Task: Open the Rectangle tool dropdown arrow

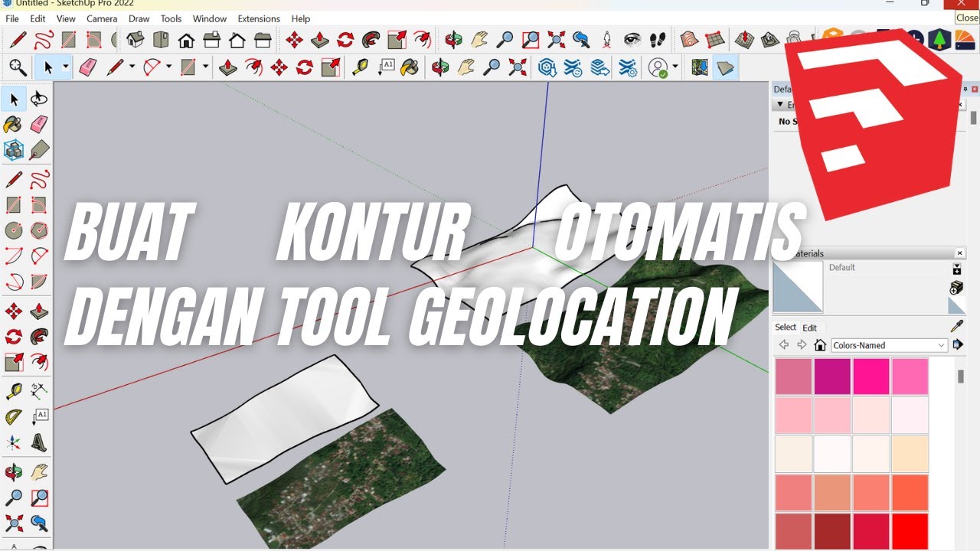Action: click(x=205, y=67)
